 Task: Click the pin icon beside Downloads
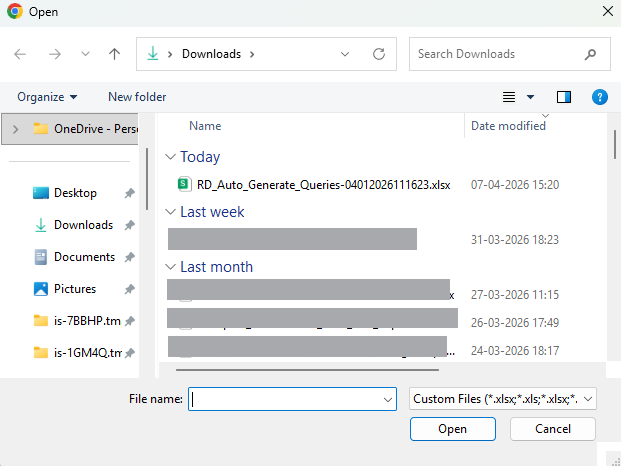click(130, 225)
